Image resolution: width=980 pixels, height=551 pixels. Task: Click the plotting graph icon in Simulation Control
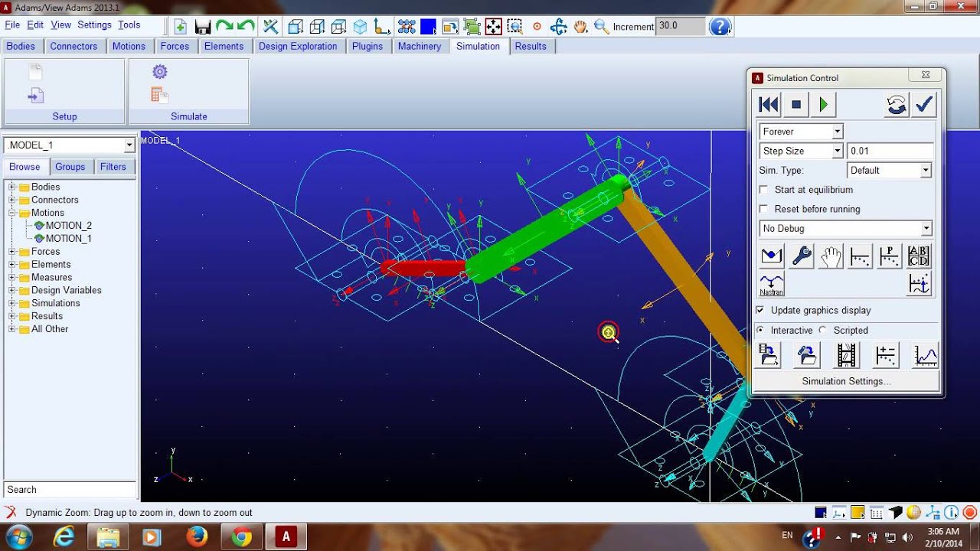click(925, 355)
